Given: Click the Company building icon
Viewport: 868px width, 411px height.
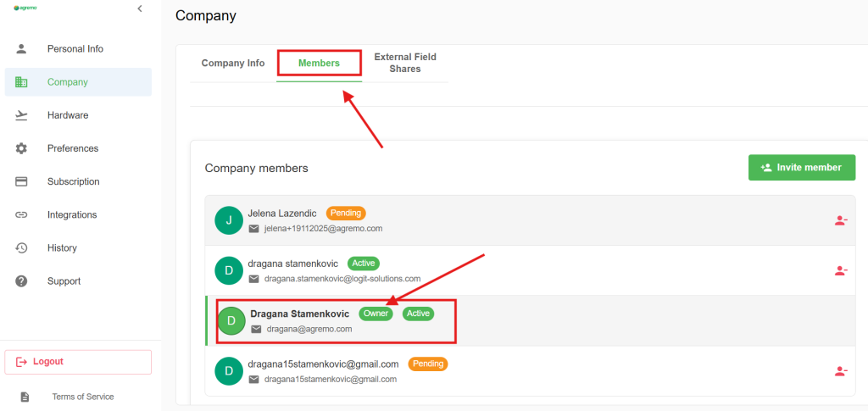Looking at the screenshot, I should [22, 82].
